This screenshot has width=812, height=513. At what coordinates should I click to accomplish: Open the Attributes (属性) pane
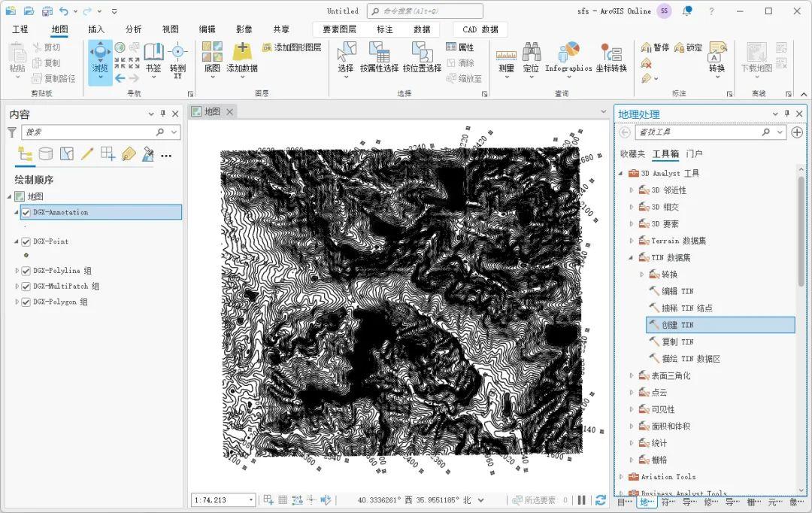[460, 47]
